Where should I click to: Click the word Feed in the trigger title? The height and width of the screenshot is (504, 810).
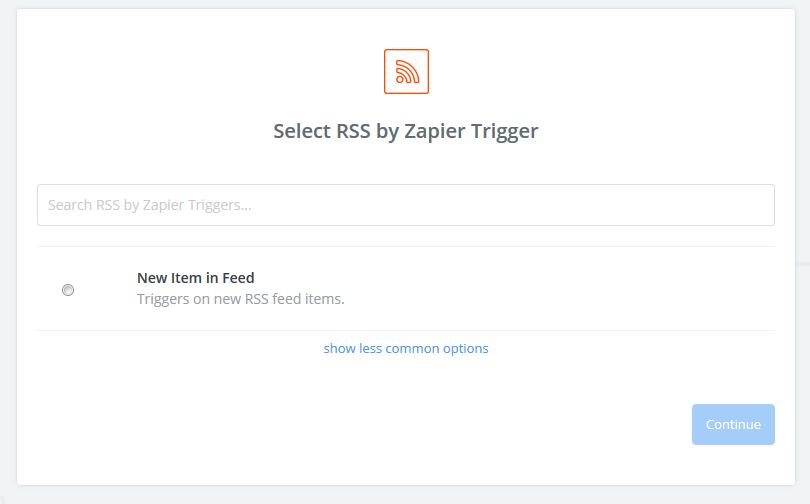[x=238, y=278]
